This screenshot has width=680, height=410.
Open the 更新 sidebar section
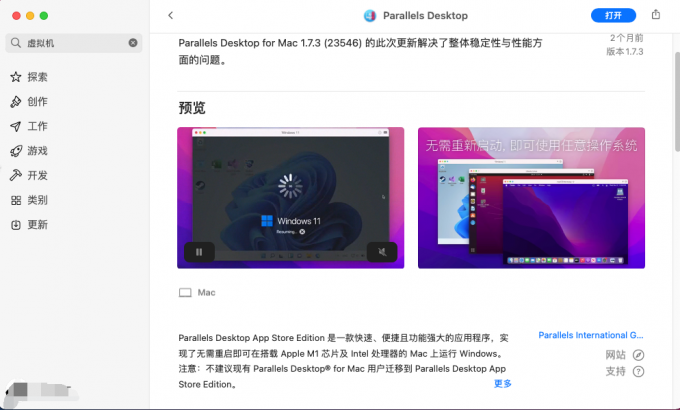coord(37,225)
